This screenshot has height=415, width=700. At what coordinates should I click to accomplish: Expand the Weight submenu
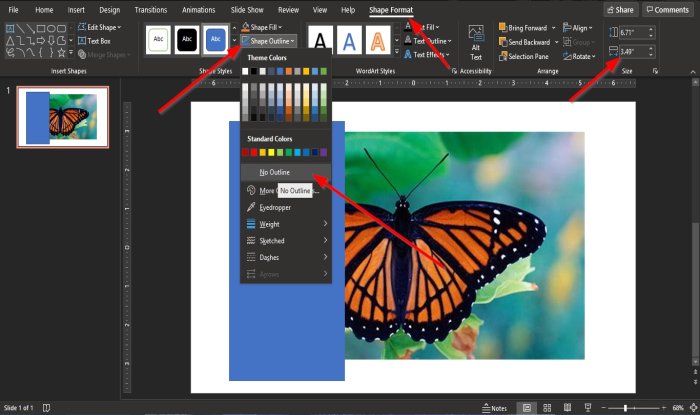tap(286, 224)
